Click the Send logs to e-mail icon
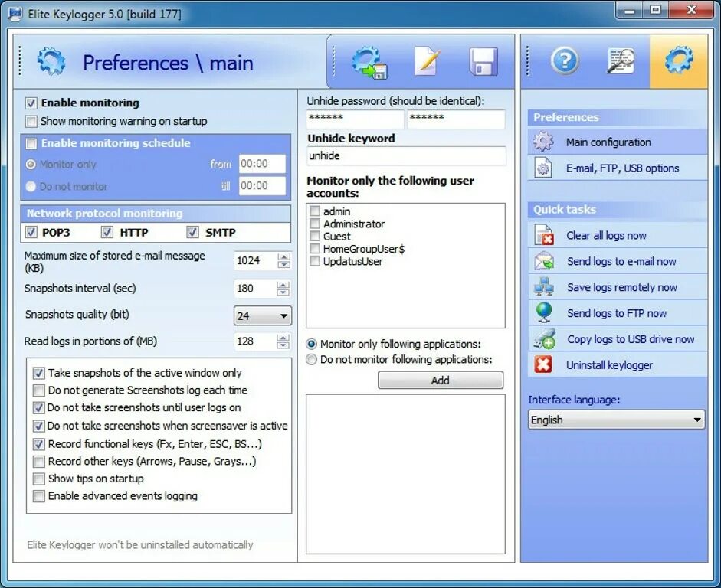This screenshot has height=588, width=721. coord(545,261)
